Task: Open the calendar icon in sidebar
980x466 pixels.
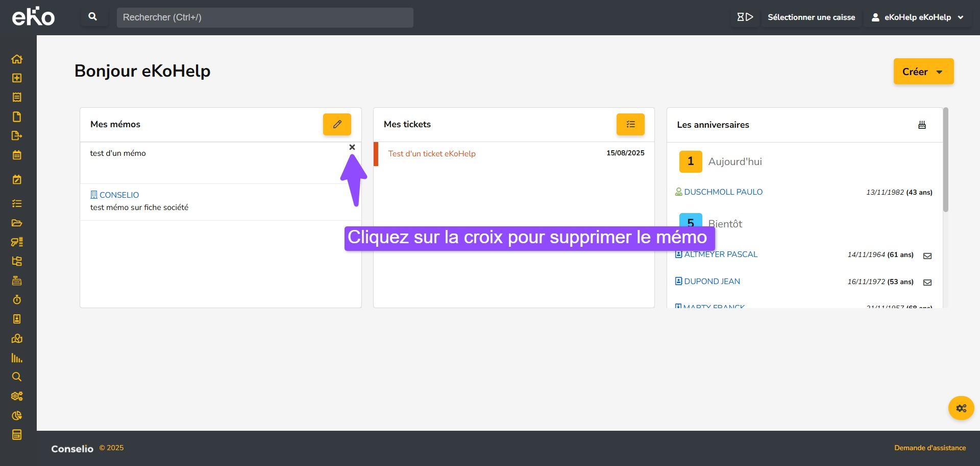Action: [17, 155]
